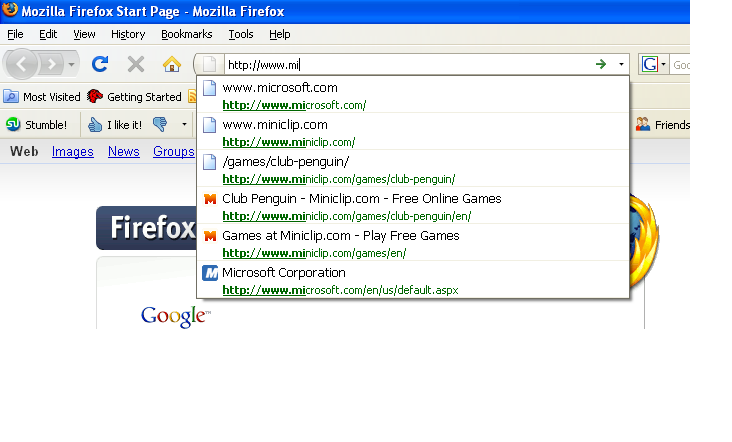Open the Tools menu
Screen dimensions: 732x442
click(240, 34)
